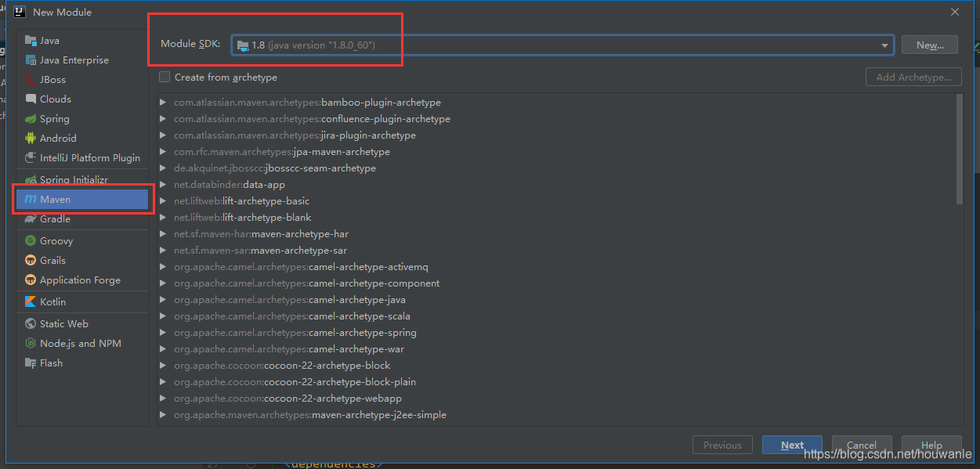
Task: Click the Kotlin icon
Action: tap(31, 301)
